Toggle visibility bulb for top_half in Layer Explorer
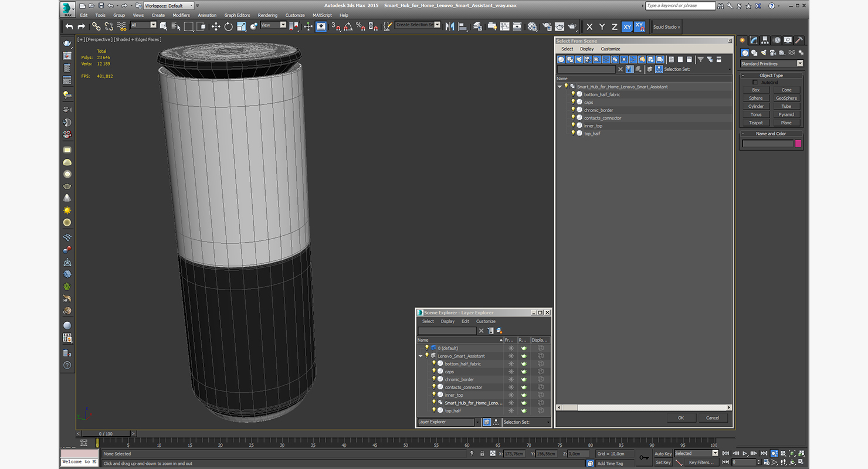868x469 pixels. click(x=434, y=410)
